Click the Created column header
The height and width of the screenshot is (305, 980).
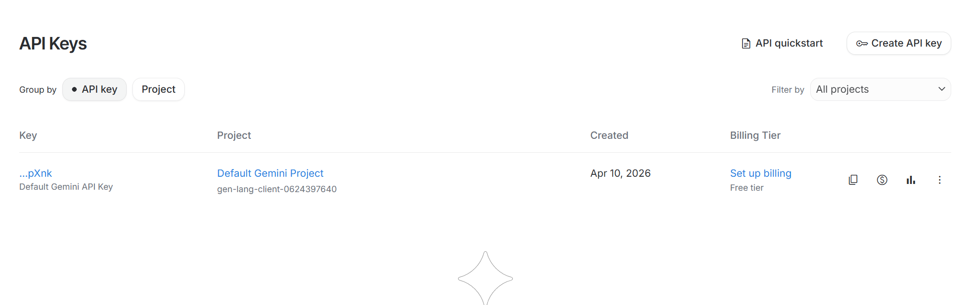(609, 135)
